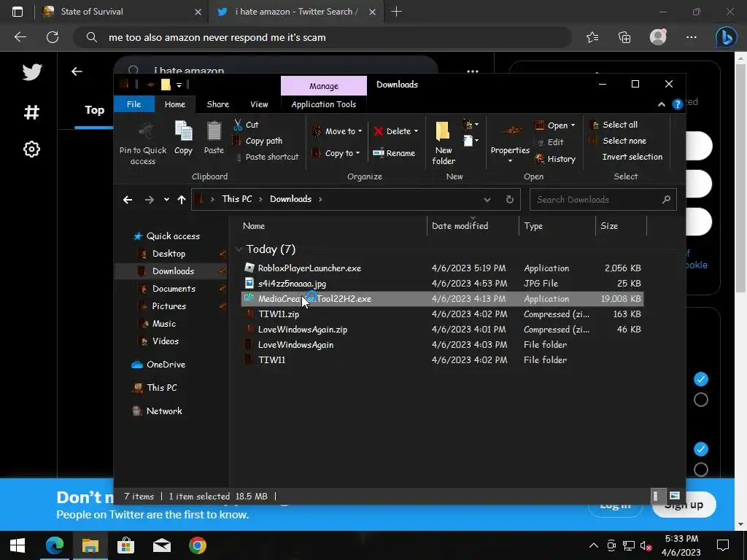
Task: Click Select all
Action: (x=614, y=125)
